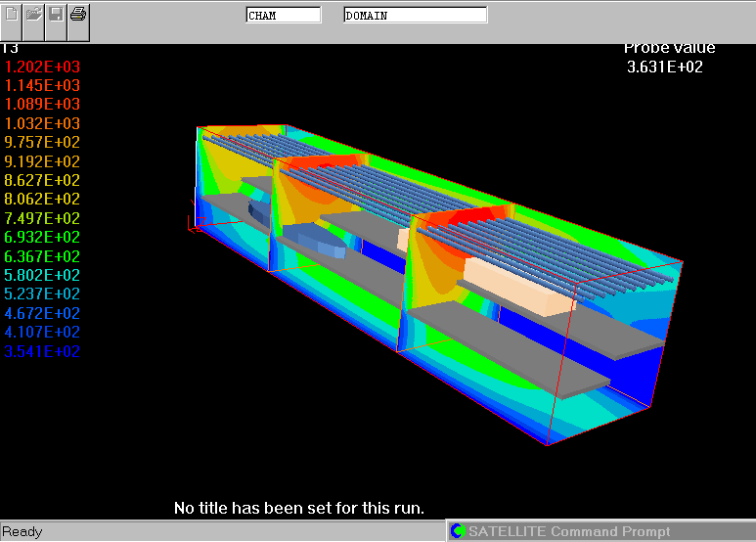
Task: Click the T3 variable label above legend
Action: [10, 48]
